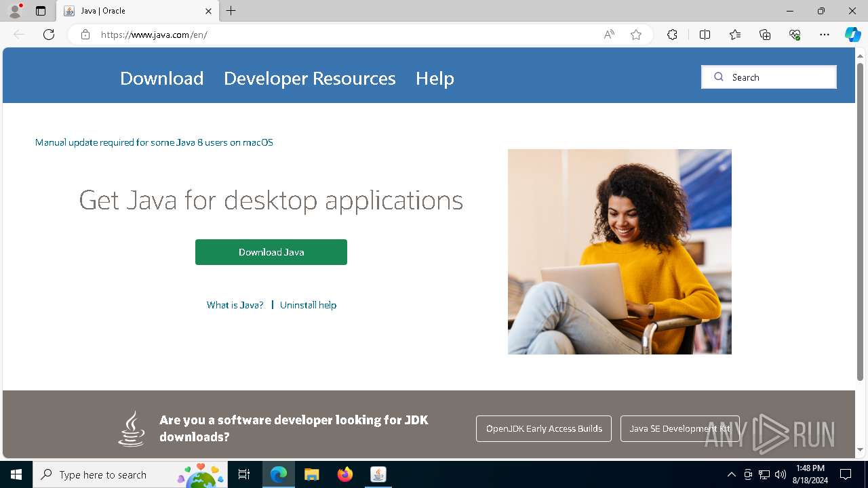Click the OpenJDK Early Access Builds button
This screenshot has width=868, height=488.
(x=544, y=428)
